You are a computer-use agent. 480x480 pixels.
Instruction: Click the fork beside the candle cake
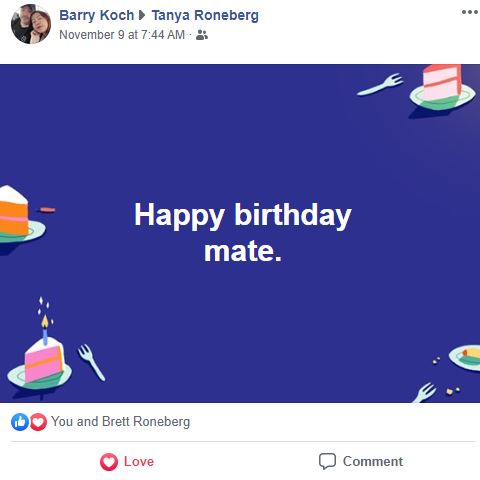tap(91, 363)
